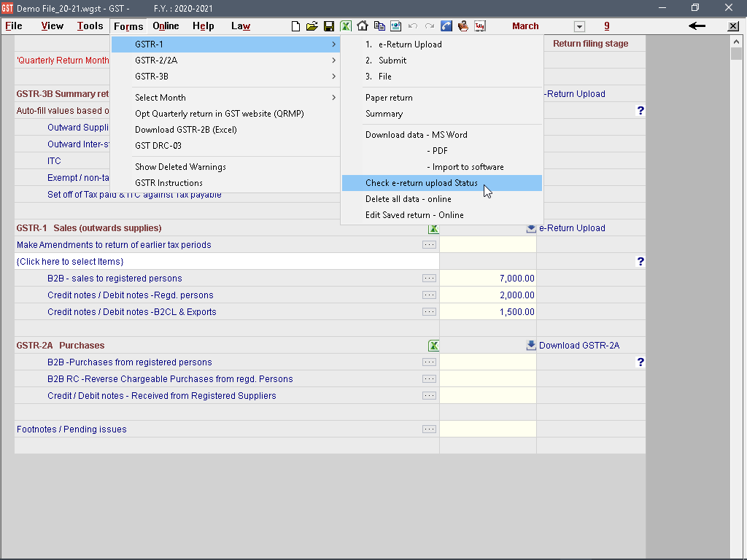Expand the Select Month submenu

click(226, 98)
